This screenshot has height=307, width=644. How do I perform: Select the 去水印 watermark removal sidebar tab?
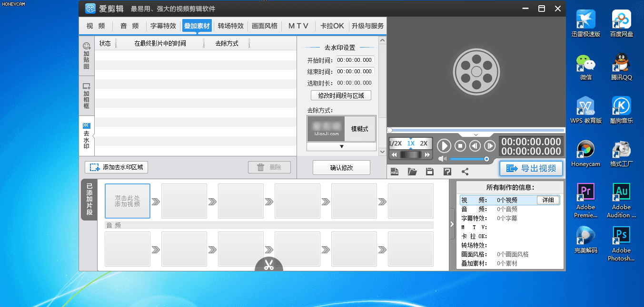87,136
